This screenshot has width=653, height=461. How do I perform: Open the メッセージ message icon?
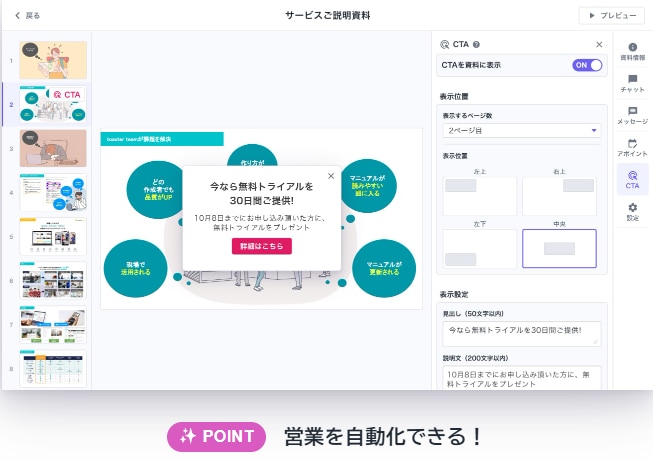(632, 115)
